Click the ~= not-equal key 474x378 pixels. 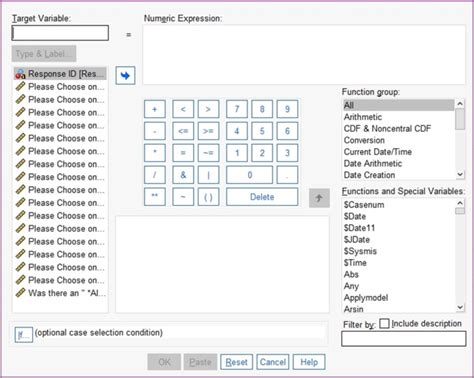pyautogui.click(x=208, y=153)
